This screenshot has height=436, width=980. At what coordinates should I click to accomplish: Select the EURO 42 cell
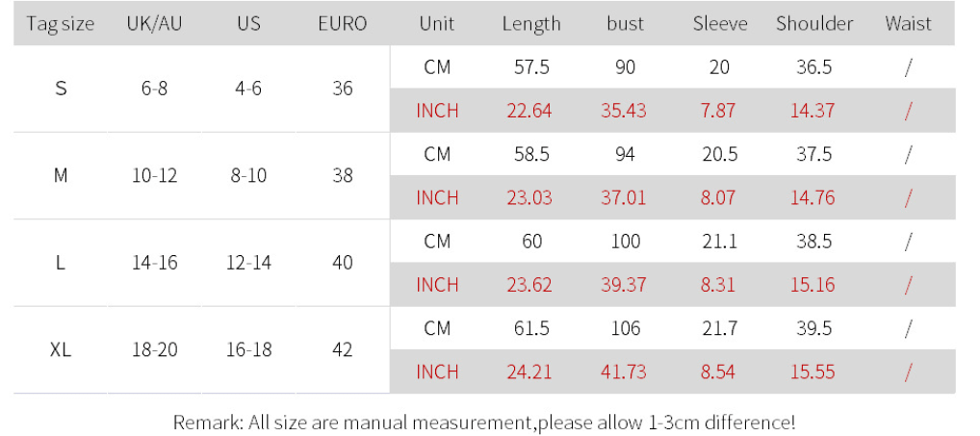pyautogui.click(x=343, y=349)
